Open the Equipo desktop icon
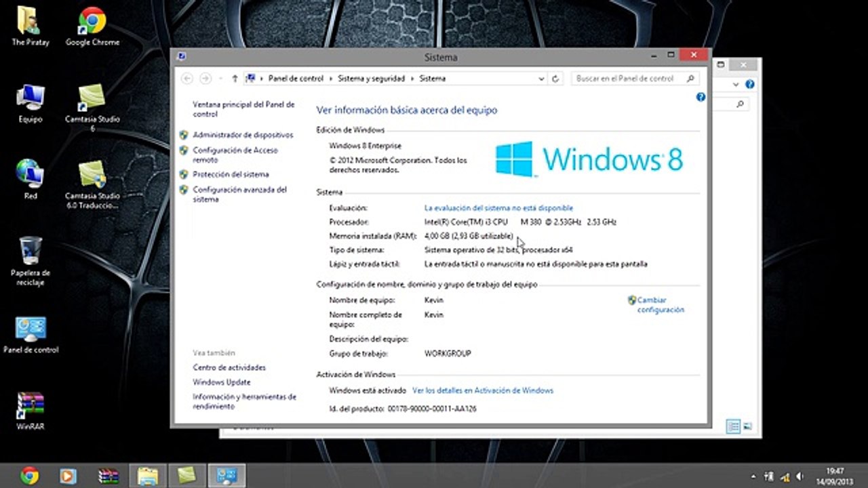 (x=30, y=104)
